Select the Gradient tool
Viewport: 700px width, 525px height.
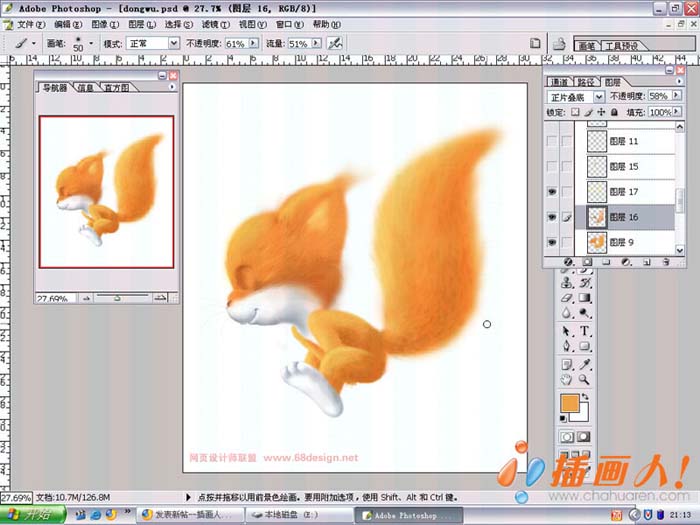[584, 298]
